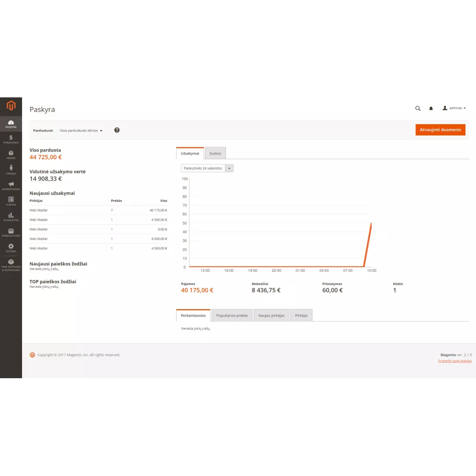Click the Pranešti apie klaidas link
The image size is (476, 476).
[x=455, y=361]
